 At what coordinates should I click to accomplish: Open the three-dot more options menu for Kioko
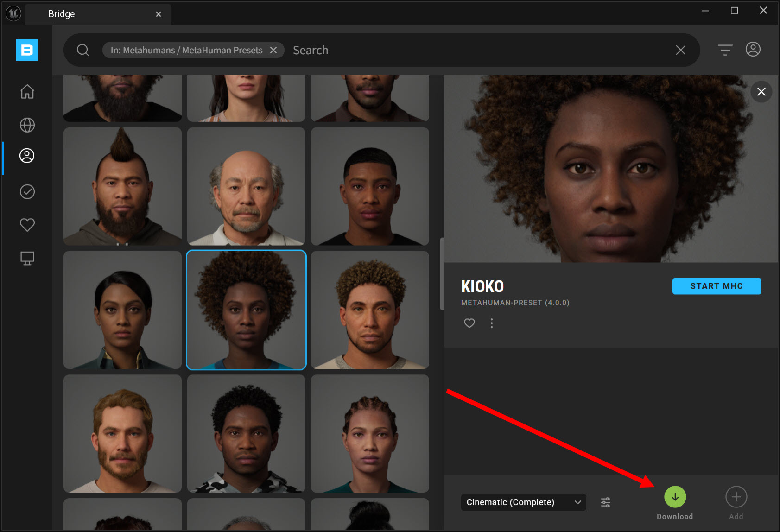(492, 323)
